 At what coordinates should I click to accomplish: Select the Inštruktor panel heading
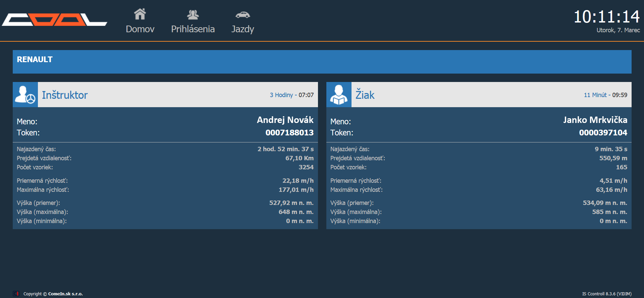[65, 95]
